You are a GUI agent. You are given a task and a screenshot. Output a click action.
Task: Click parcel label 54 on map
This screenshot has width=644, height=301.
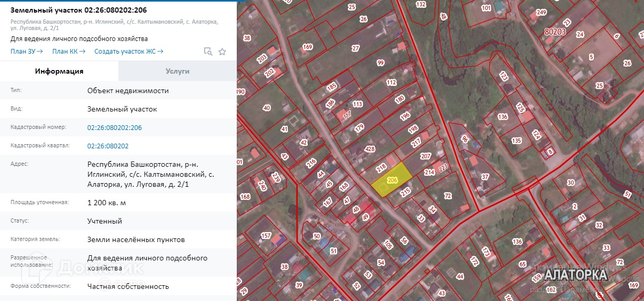click(381, 263)
